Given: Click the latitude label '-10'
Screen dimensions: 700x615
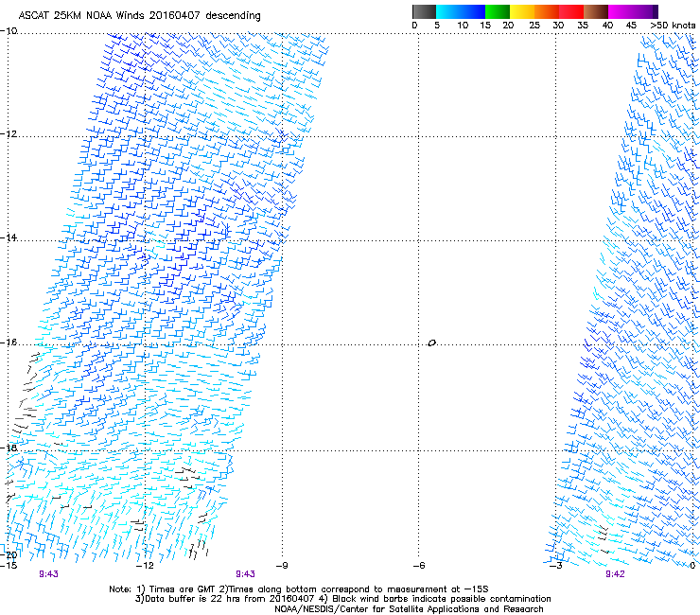Looking at the screenshot, I should (9, 31).
